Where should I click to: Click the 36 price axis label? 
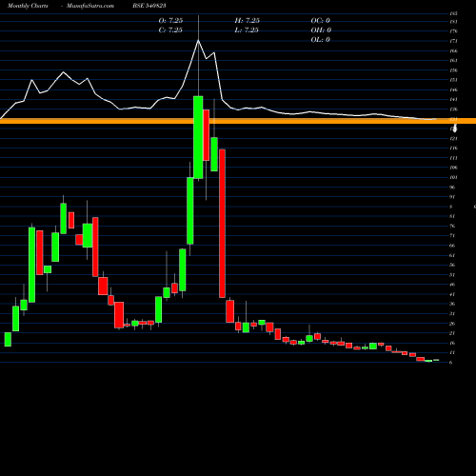[452, 304]
